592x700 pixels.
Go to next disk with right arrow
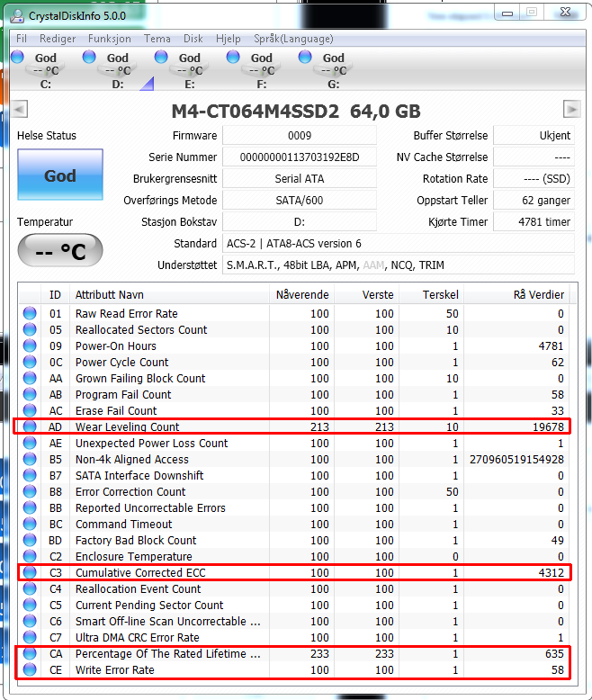coord(572,109)
